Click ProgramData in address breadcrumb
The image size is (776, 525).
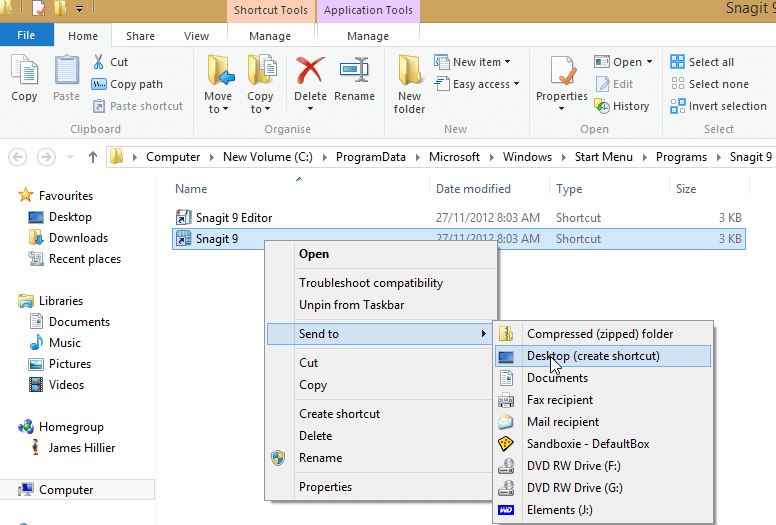[371, 157]
